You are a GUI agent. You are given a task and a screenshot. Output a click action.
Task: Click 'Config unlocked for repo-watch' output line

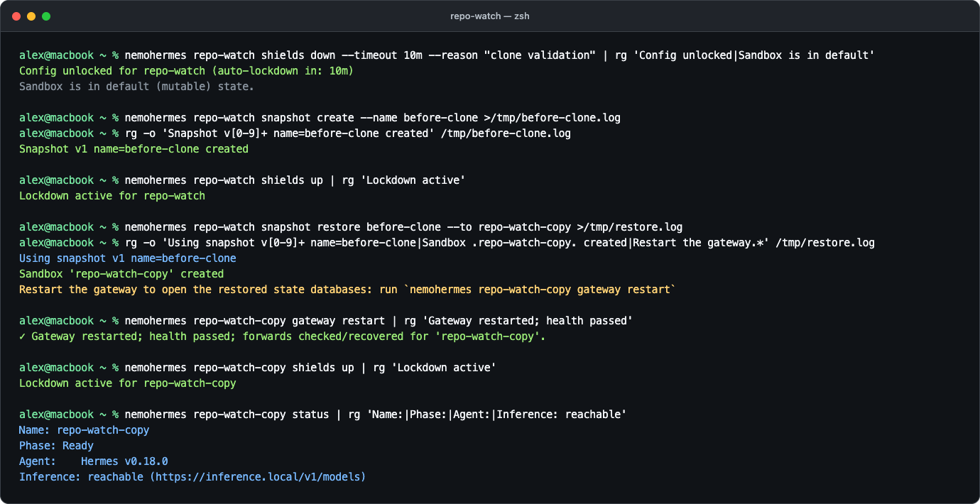point(186,71)
